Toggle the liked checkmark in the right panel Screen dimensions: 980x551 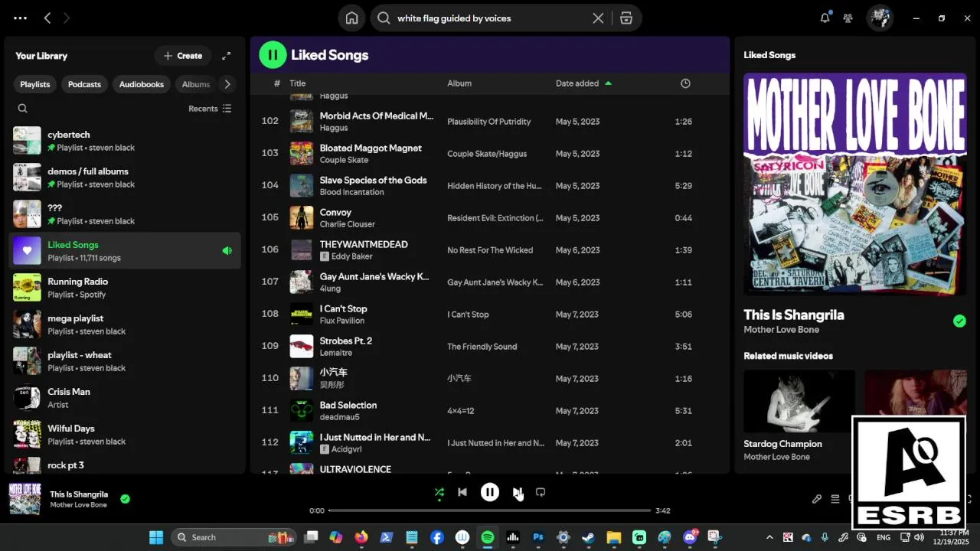click(x=959, y=321)
